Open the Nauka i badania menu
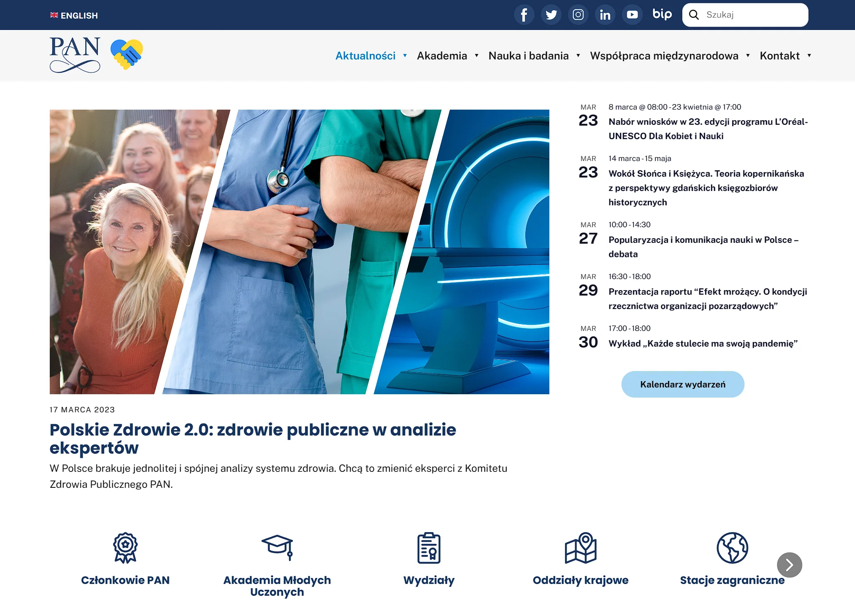Viewport: 855px width, 616px height. [x=528, y=56]
